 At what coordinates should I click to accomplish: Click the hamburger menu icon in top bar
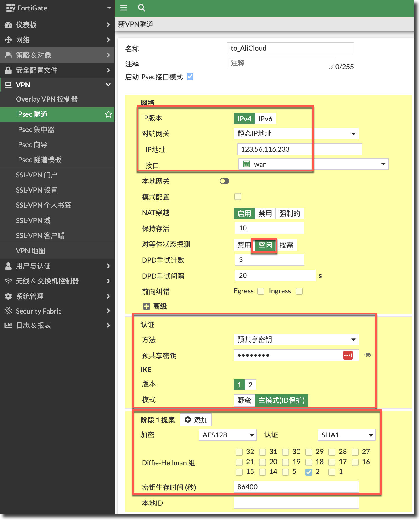click(x=124, y=8)
